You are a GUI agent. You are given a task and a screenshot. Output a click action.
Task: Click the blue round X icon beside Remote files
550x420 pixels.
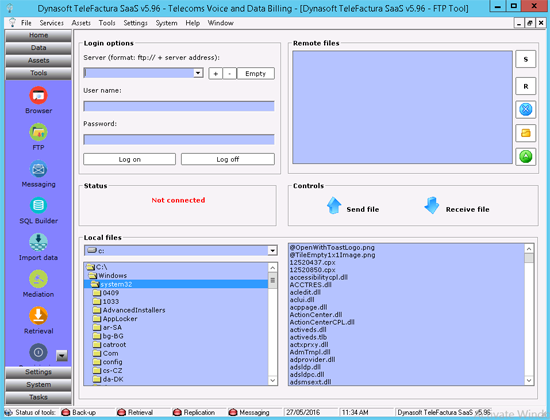pyautogui.click(x=525, y=109)
